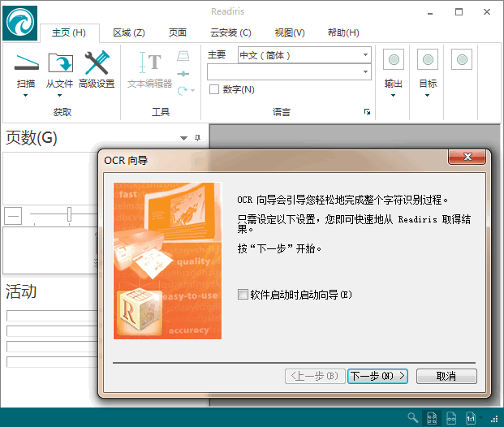Click the Readiris application logo
The image size is (504, 427).
pyautogui.click(x=20, y=23)
